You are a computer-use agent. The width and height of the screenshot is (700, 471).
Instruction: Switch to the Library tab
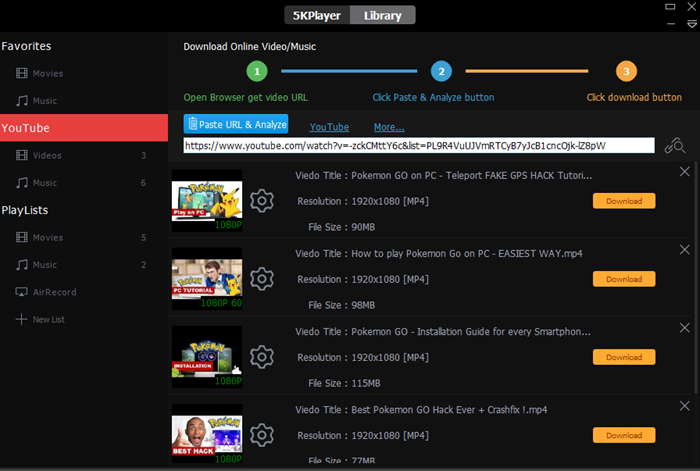point(383,16)
